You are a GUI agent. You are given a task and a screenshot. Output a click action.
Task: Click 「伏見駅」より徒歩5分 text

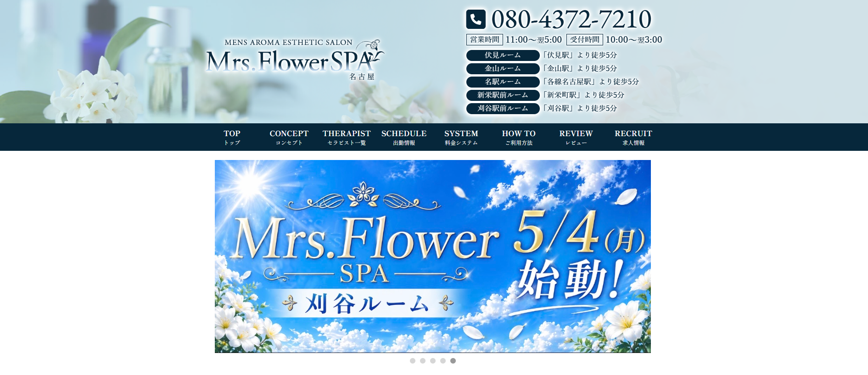click(579, 55)
